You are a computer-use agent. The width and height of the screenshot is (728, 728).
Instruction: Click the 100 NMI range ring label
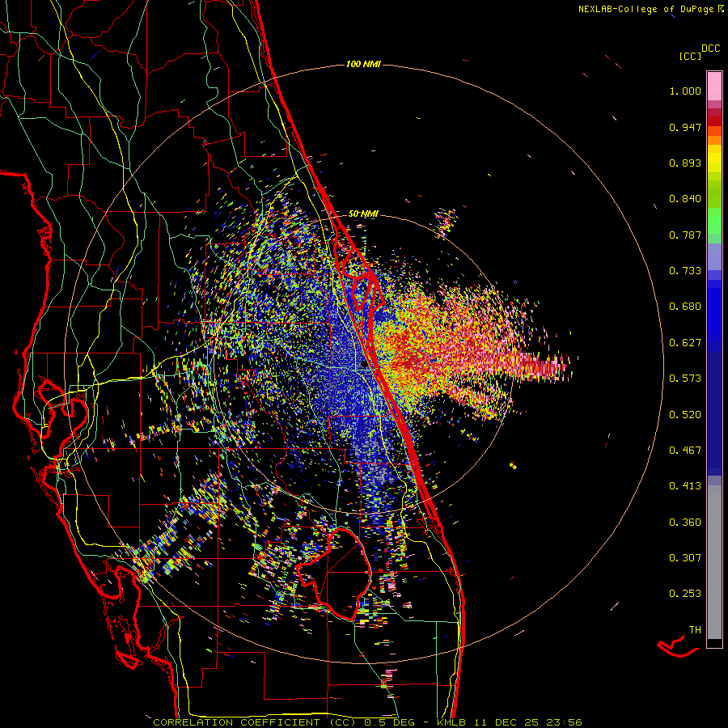(363, 64)
